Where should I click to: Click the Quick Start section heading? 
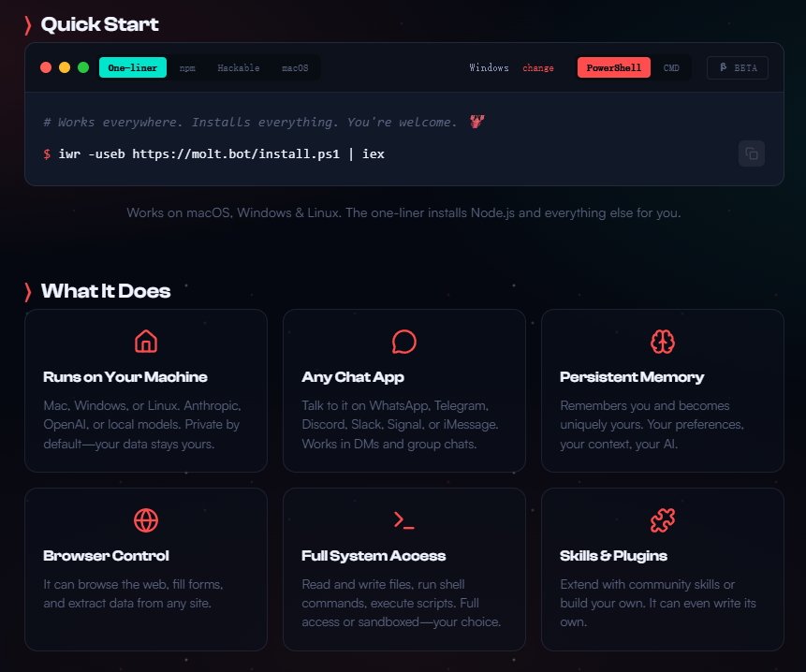coord(99,24)
